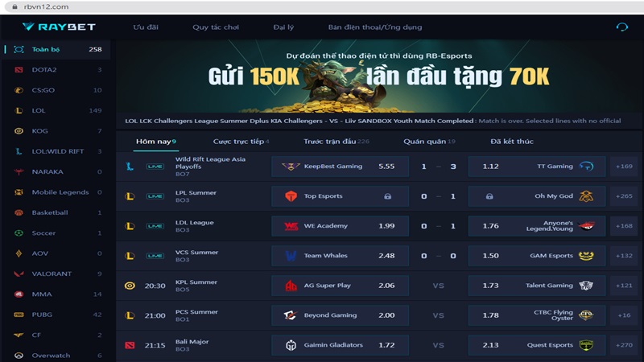The image size is (644, 362).
Task: Select the Basketball icon in sidebar
Action: tap(19, 212)
